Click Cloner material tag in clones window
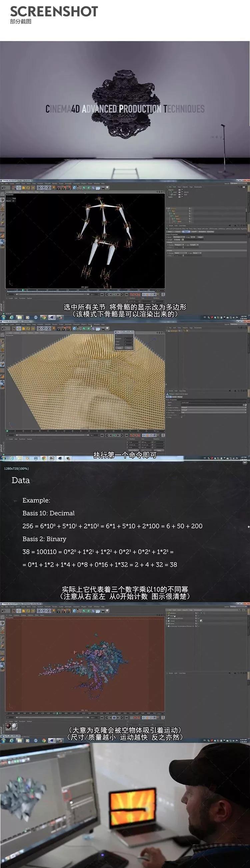This screenshot has width=250, height=868. (201, 621)
